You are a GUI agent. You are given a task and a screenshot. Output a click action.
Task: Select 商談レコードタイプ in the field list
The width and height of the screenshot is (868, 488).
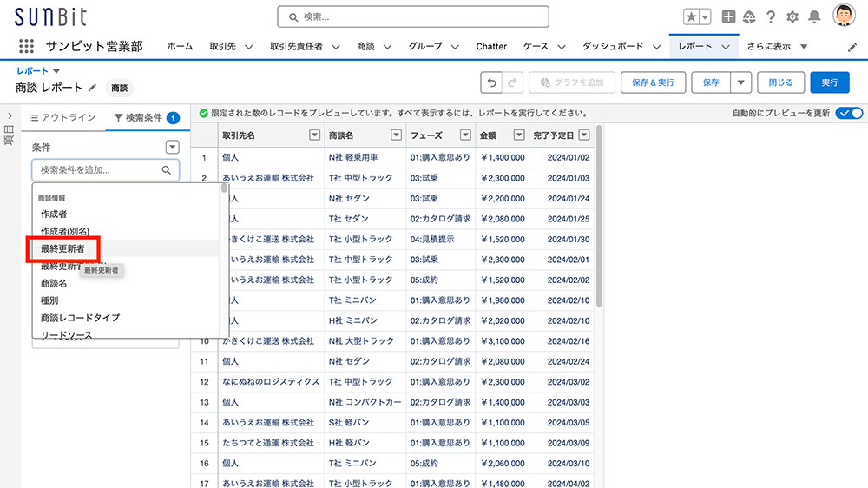[80, 318]
